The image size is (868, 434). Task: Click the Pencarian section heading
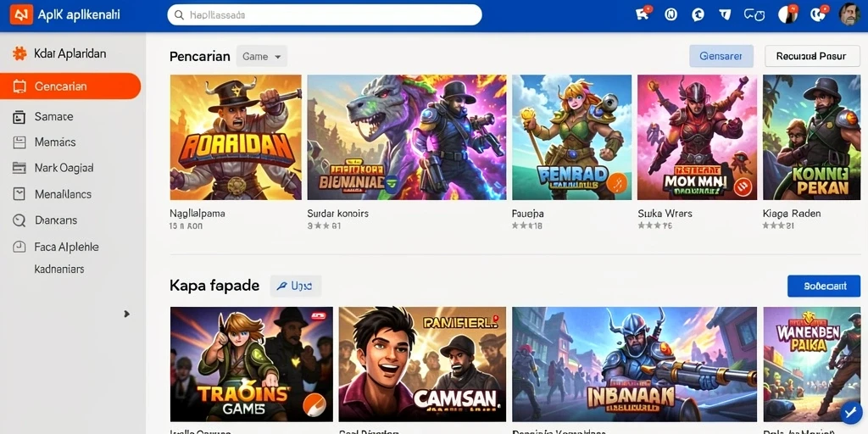[x=200, y=57]
